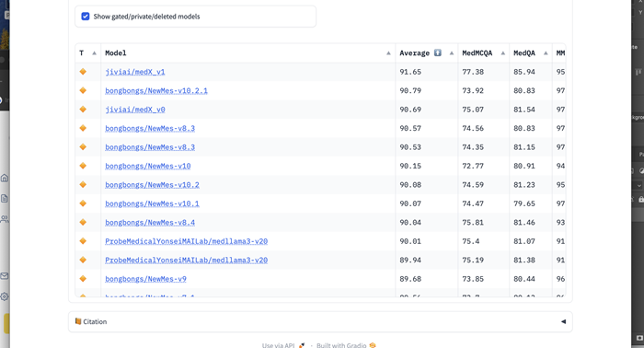Click the people icon in left sidebar
Image resolution: width=644 pixels, height=348 pixels.
5,219
